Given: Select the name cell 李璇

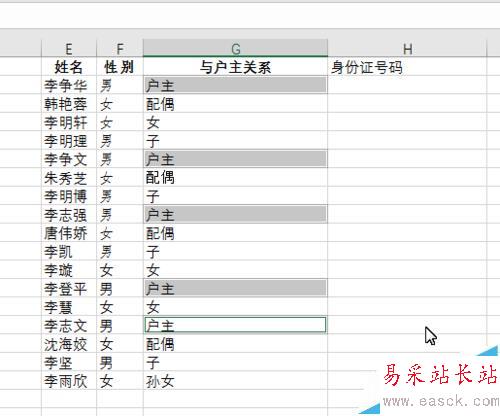Looking at the screenshot, I should click(69, 270).
